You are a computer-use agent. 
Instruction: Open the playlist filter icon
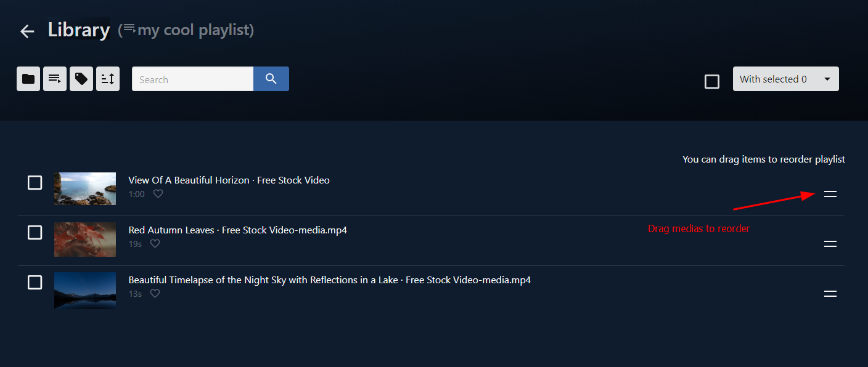pos(55,79)
